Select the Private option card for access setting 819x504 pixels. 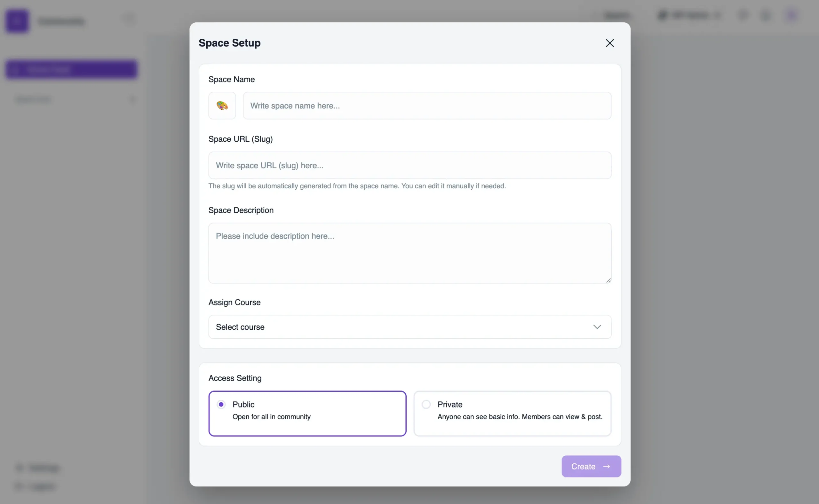pos(513,413)
